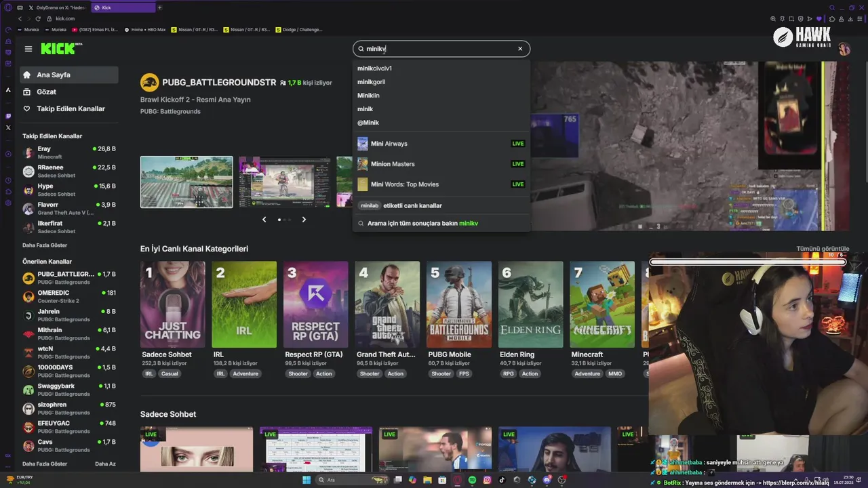Open the Dodge / Challenger bookmark
The image size is (868, 488).
298,30
